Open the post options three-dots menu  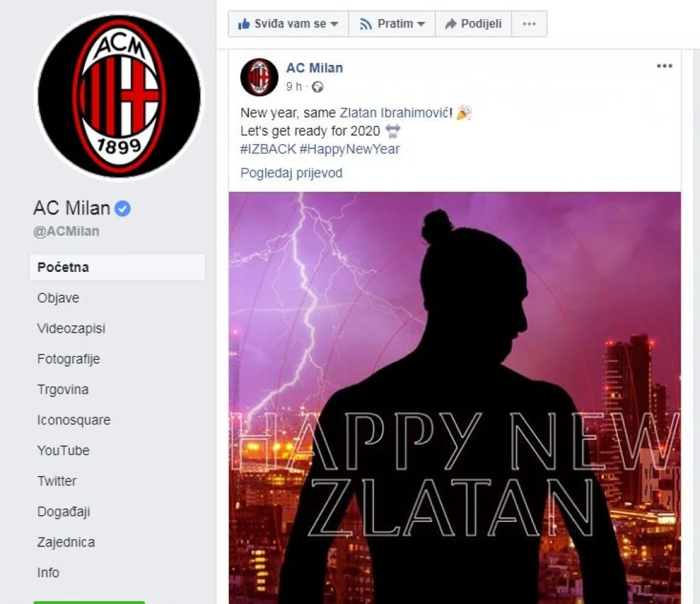point(664,66)
